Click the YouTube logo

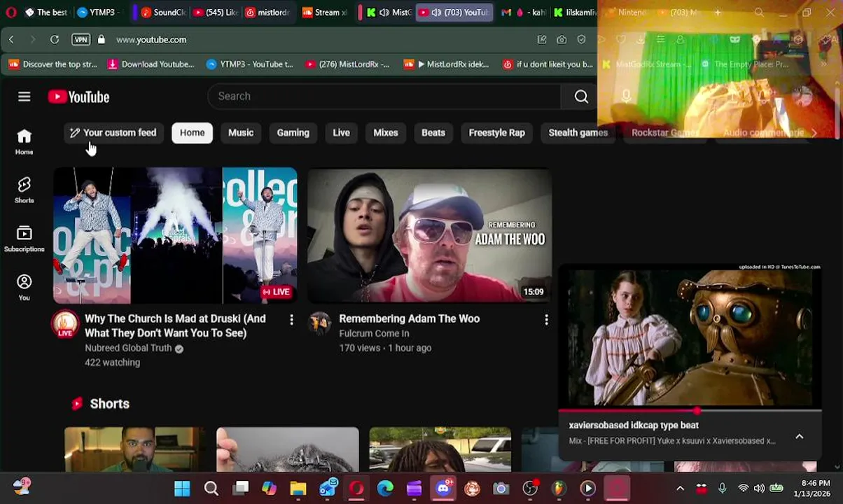click(x=78, y=97)
